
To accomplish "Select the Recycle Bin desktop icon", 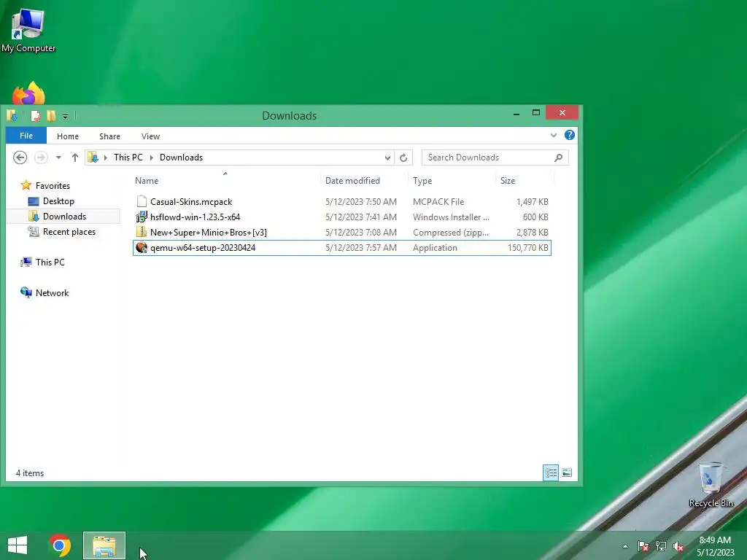I will pyautogui.click(x=711, y=485).
